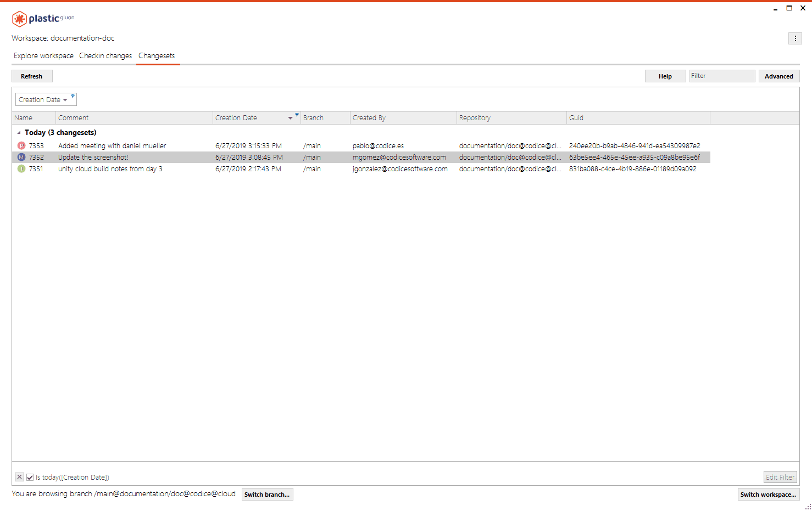Open Switch branch dialog

(x=267, y=494)
